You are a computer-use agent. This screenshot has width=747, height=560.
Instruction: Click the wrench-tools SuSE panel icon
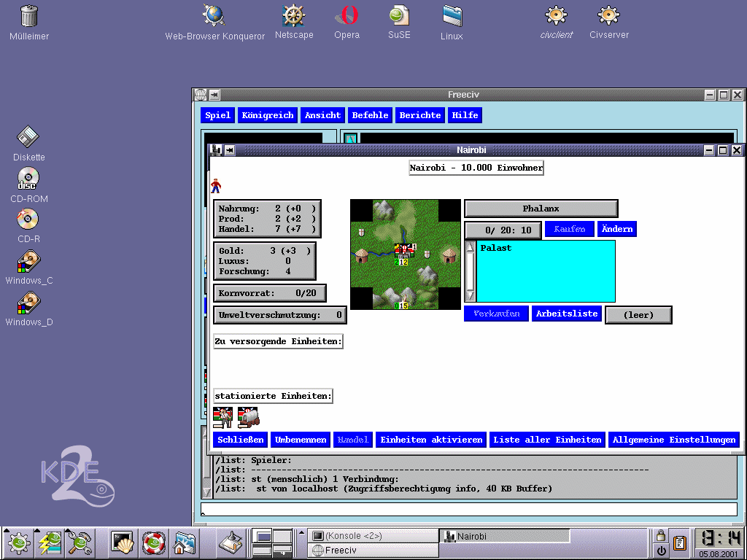click(81, 543)
